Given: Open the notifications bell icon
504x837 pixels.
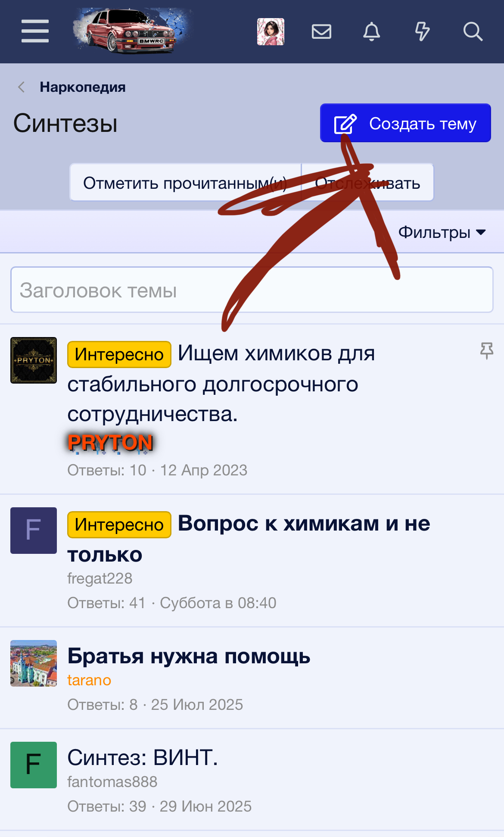Looking at the screenshot, I should (372, 31).
